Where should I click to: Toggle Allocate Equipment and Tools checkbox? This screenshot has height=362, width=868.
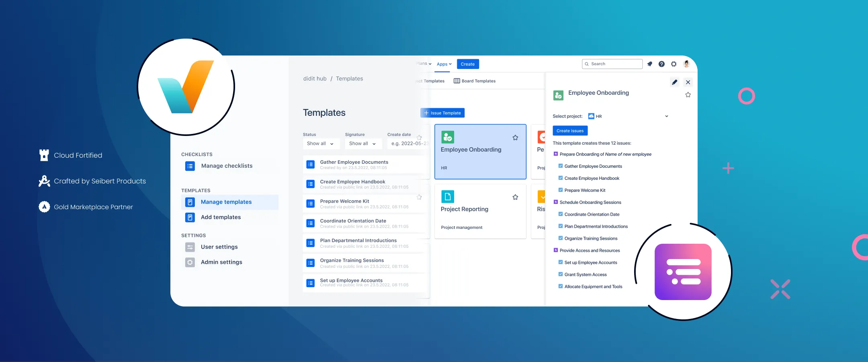point(561,286)
